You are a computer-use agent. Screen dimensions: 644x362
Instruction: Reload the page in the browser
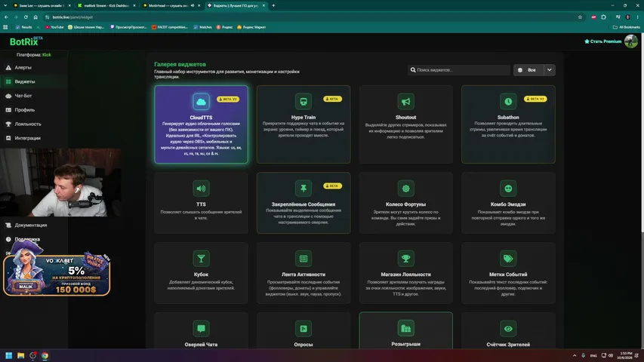point(26,17)
